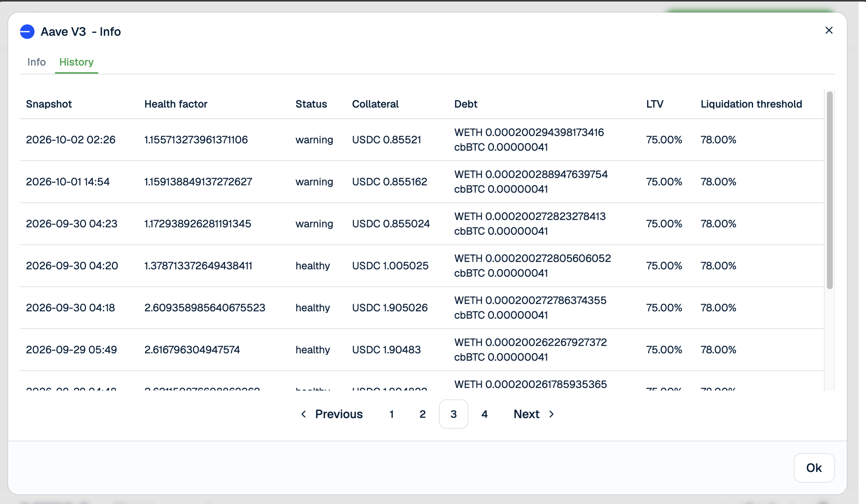This screenshot has width=866, height=504.
Task: Open page 2 of history
Action: [422, 414]
